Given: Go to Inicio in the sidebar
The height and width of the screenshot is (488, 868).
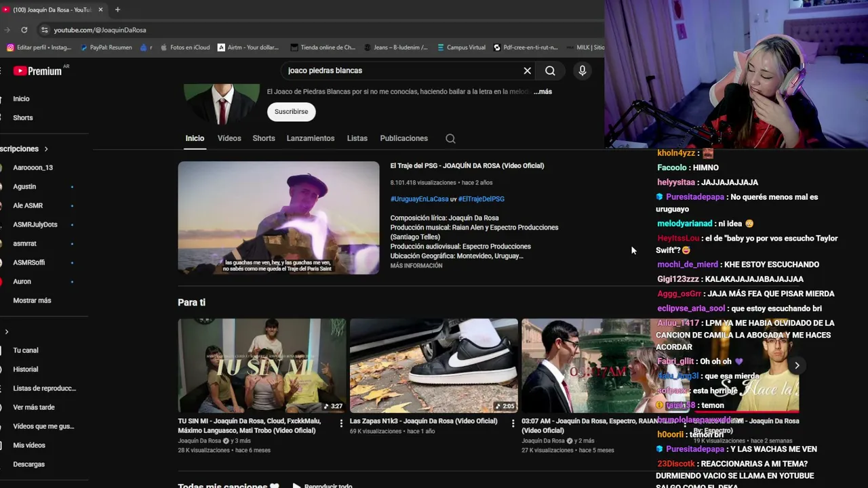Looking at the screenshot, I should (x=21, y=99).
